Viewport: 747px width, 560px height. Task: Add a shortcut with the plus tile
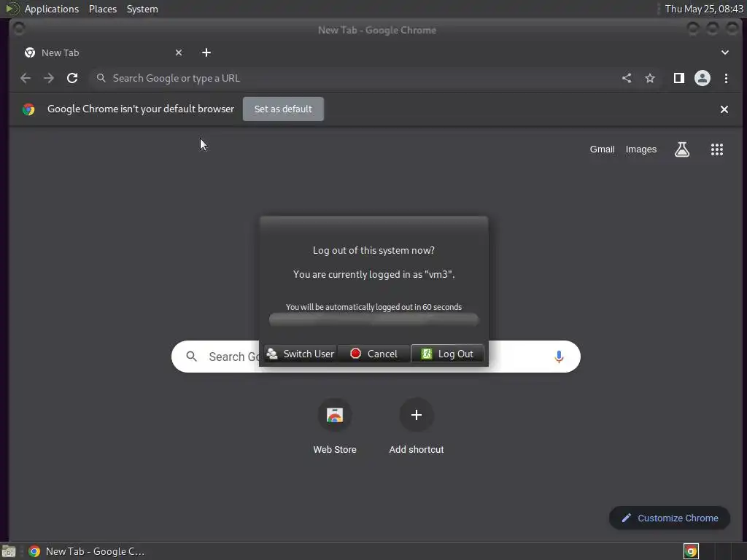pyautogui.click(x=417, y=425)
